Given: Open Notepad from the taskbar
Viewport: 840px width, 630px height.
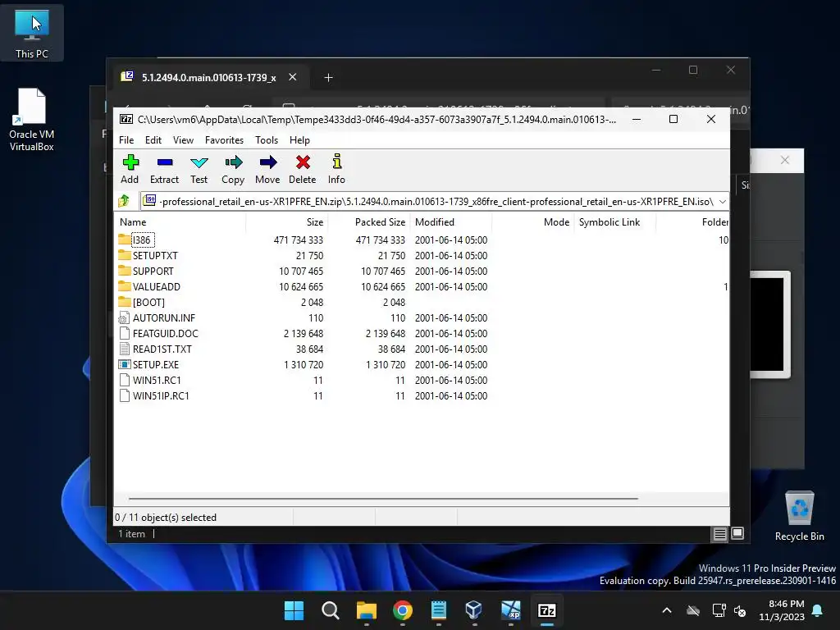Looking at the screenshot, I should [x=439, y=610].
